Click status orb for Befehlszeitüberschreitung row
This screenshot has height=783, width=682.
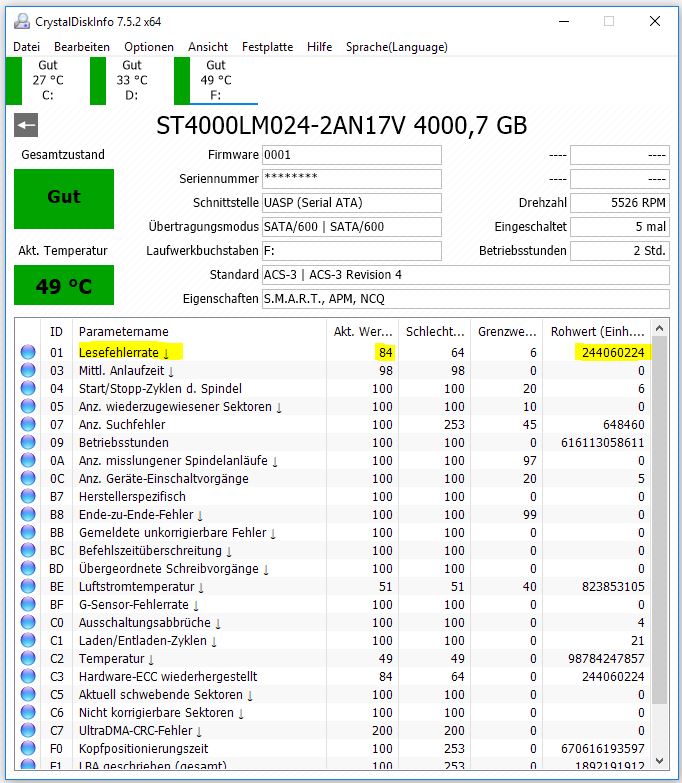pyautogui.click(x=28, y=550)
